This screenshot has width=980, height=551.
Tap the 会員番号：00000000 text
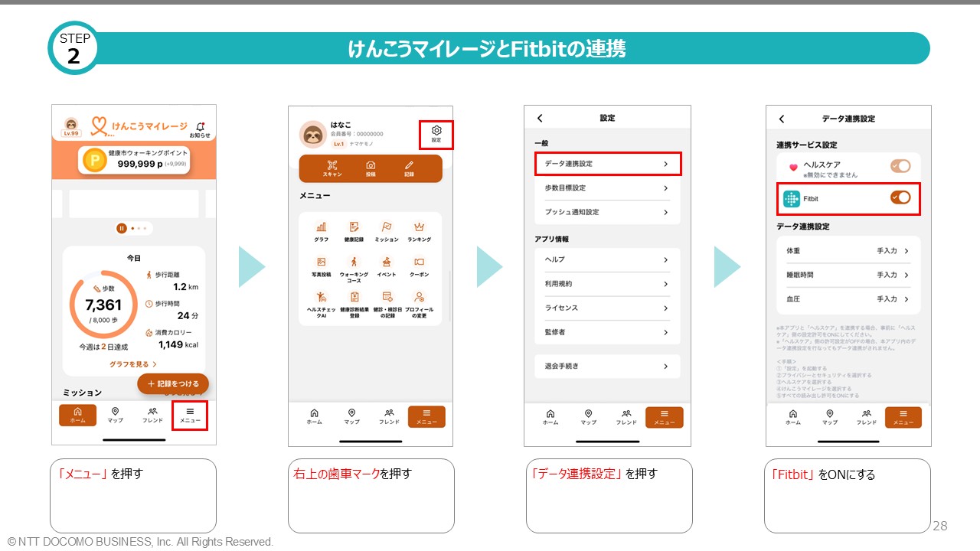(x=357, y=134)
